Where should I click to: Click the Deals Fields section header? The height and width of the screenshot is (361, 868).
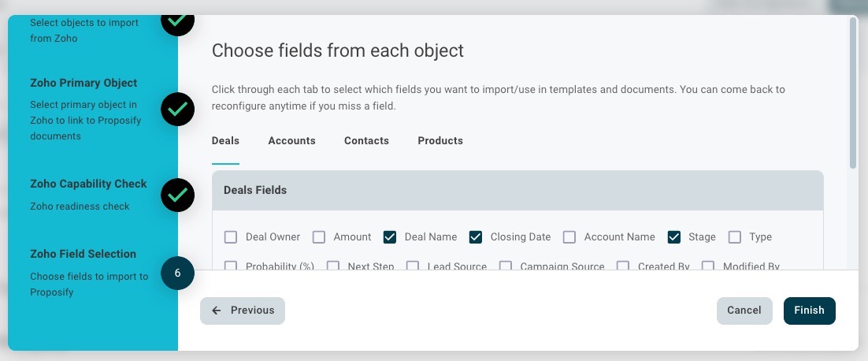coord(517,191)
